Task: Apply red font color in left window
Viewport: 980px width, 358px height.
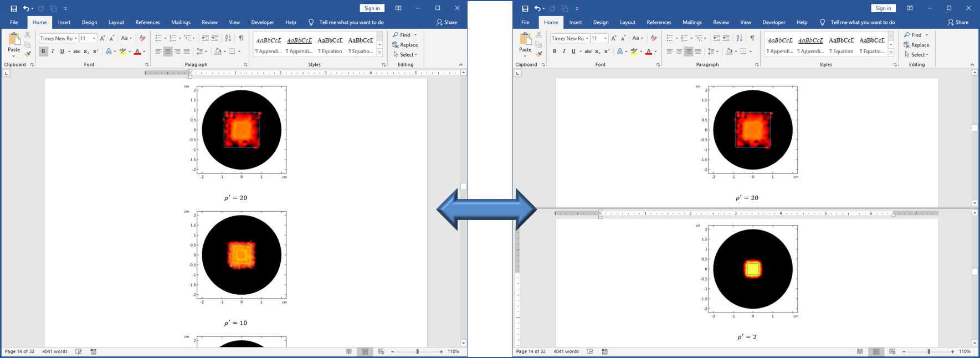Action: [137, 52]
